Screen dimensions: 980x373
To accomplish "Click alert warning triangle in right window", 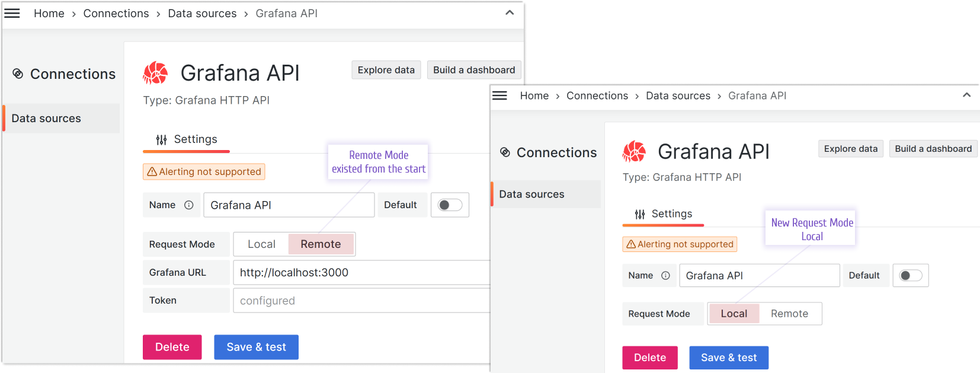I will [631, 244].
